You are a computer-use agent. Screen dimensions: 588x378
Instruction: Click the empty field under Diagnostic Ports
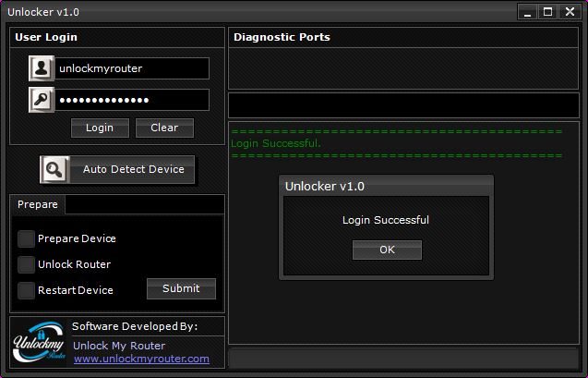[403, 105]
